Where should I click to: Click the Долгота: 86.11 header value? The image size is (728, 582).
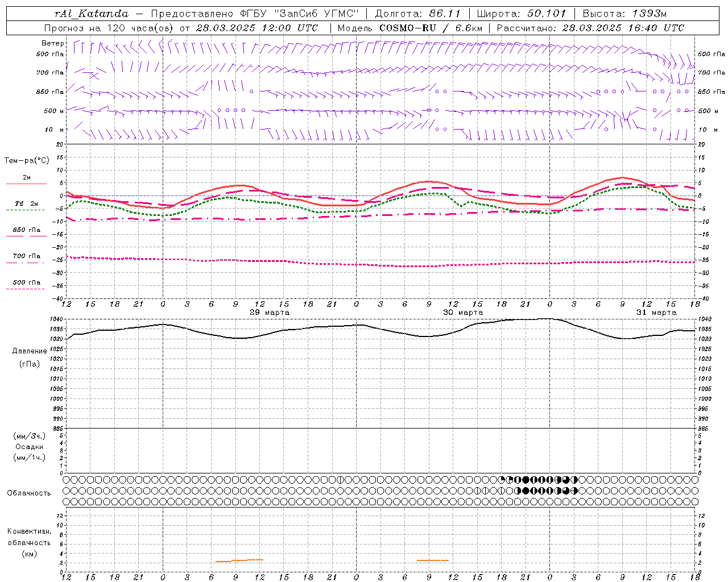(417, 14)
